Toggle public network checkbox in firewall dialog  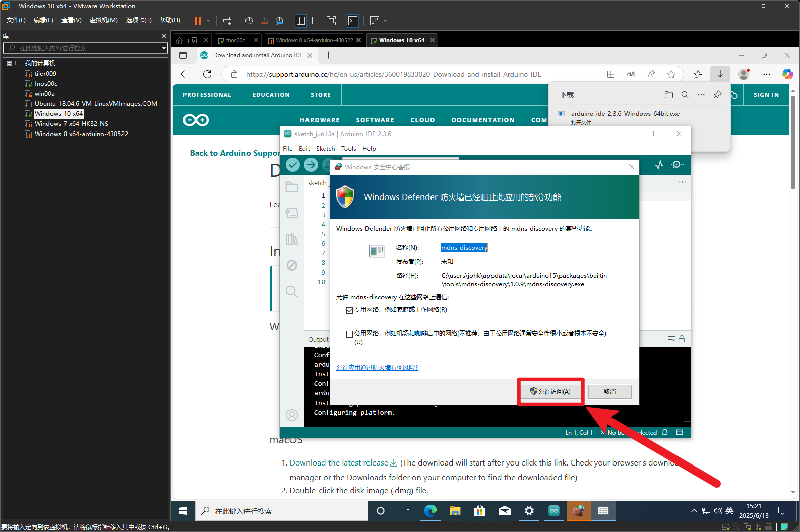coord(349,334)
